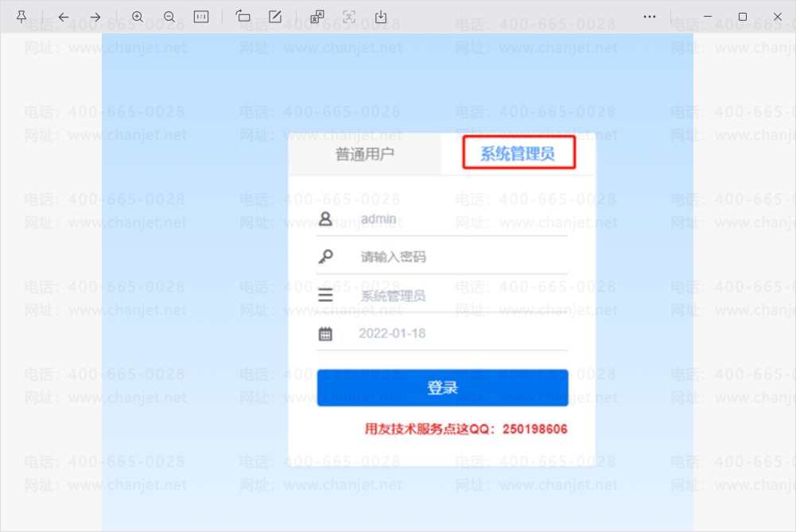Open the image edit tool
Viewport: 796px width, 532px height.
(275, 17)
